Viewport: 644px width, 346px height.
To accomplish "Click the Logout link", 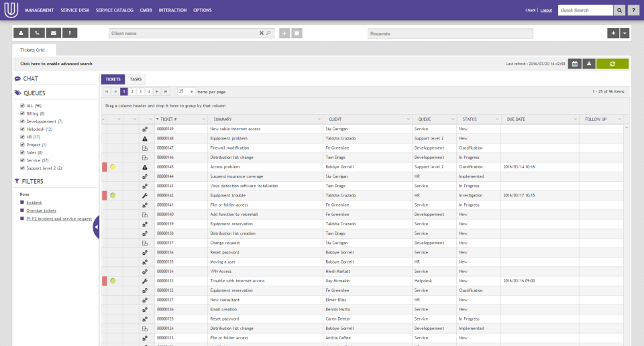I will pyautogui.click(x=546, y=10).
